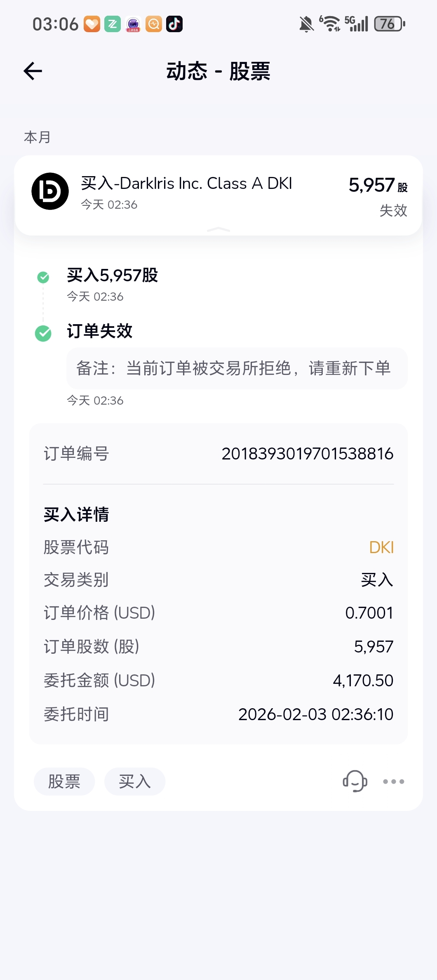Collapse the order card with chevron
Image resolution: width=437 pixels, height=980 pixels.
click(218, 229)
